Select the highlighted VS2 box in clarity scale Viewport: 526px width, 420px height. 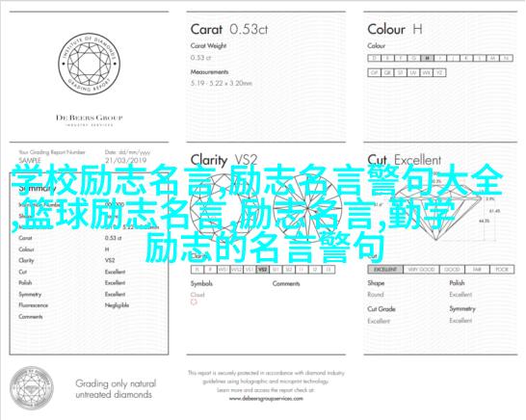tap(263, 270)
